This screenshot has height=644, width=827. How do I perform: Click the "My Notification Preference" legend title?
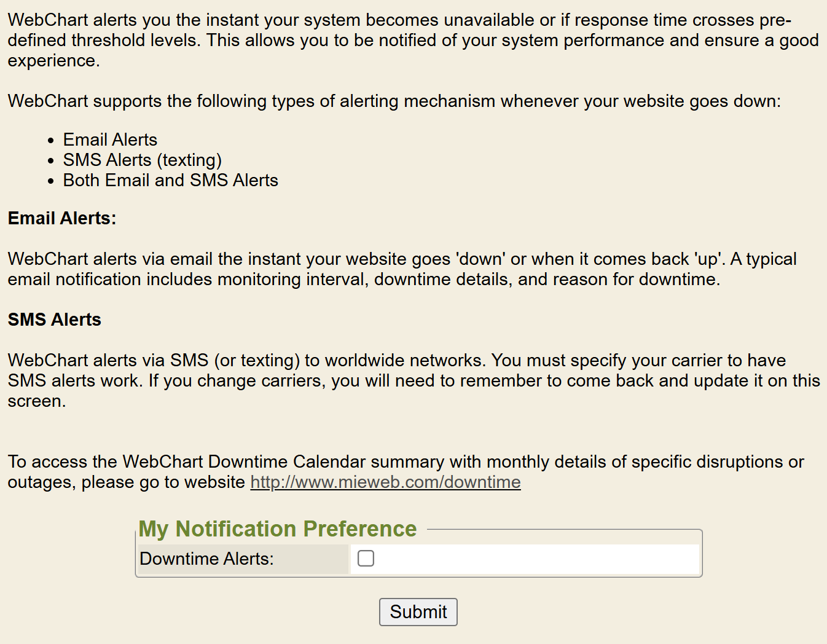[277, 529]
